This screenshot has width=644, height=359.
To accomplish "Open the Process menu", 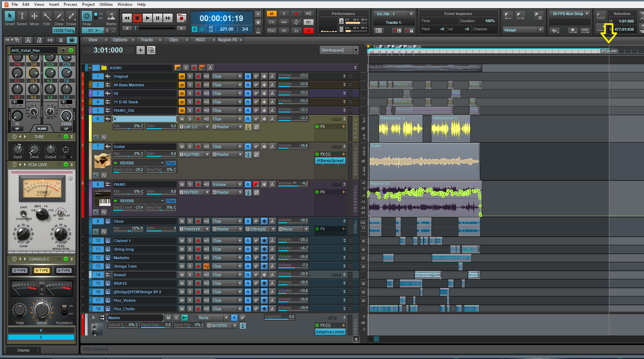I will pyautogui.click(x=70, y=4).
